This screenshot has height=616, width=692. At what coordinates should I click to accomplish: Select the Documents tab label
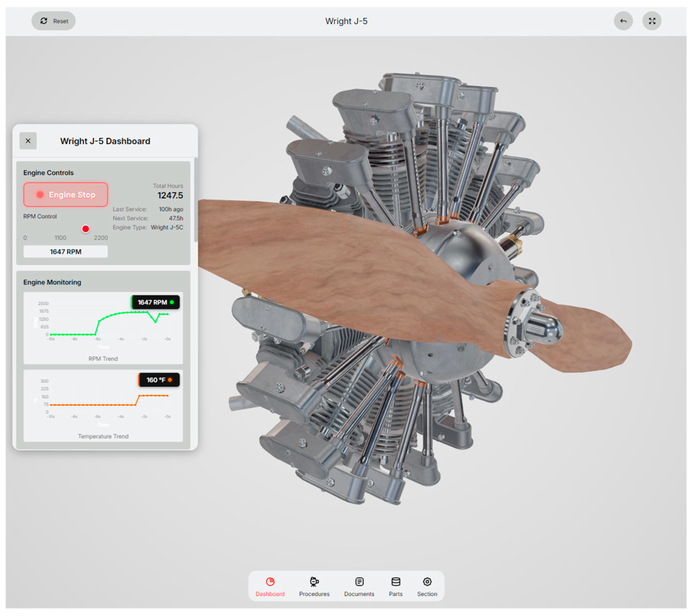click(x=359, y=594)
